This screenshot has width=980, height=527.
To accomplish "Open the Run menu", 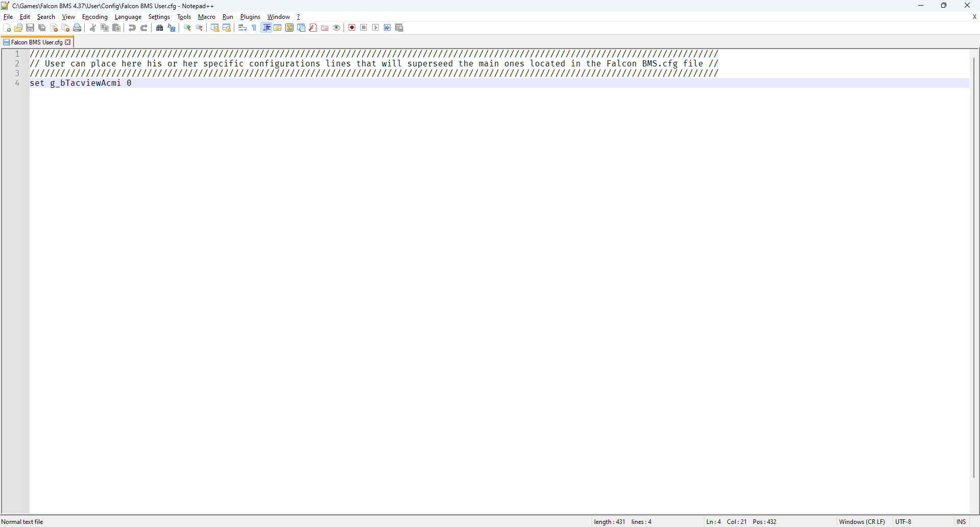I will [x=228, y=17].
